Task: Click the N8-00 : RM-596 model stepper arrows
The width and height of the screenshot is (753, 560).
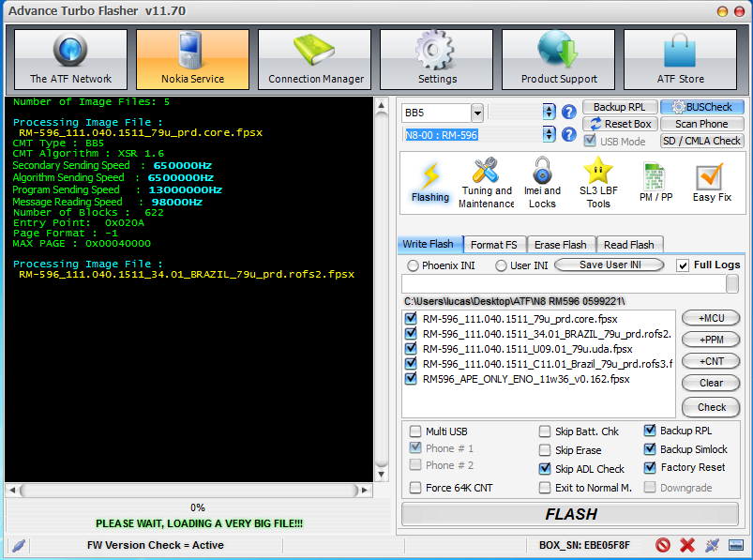Action: tap(549, 134)
